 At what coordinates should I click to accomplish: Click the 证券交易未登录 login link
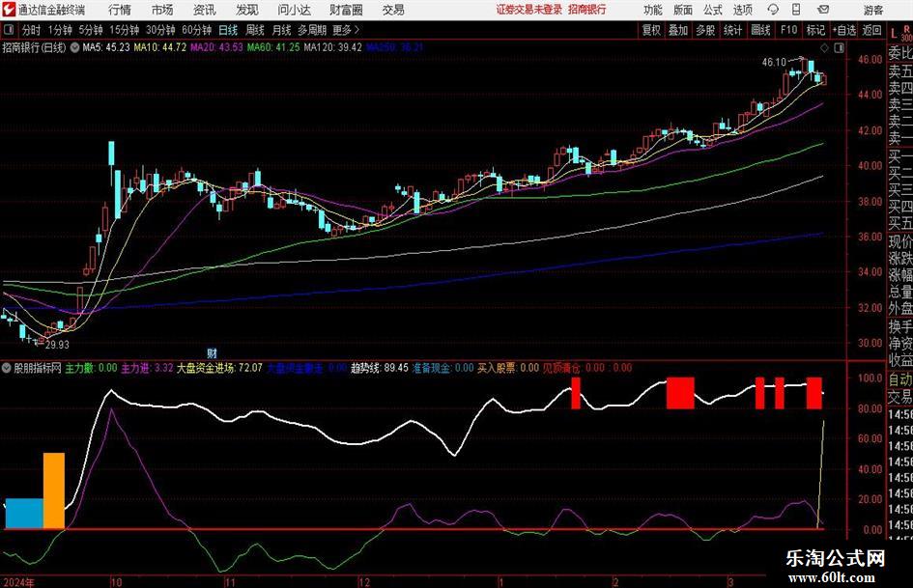pos(529,10)
